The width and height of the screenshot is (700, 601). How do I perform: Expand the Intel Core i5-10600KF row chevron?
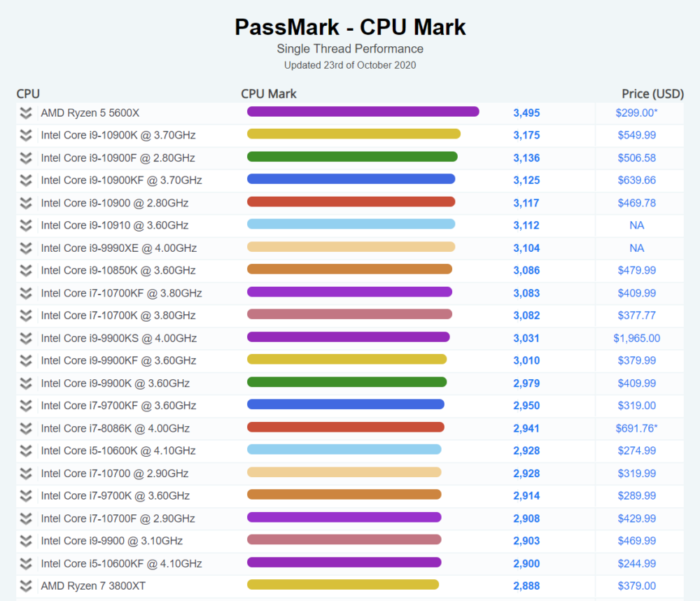[26, 563]
